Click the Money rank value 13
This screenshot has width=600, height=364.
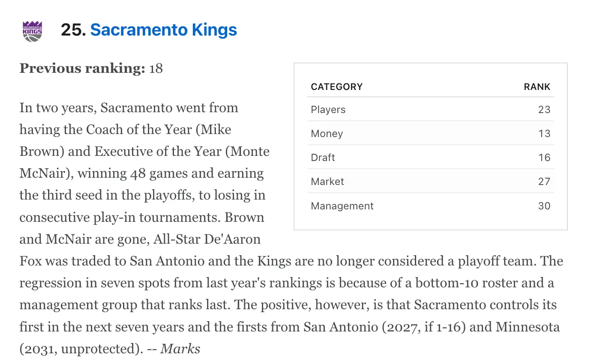[544, 134]
